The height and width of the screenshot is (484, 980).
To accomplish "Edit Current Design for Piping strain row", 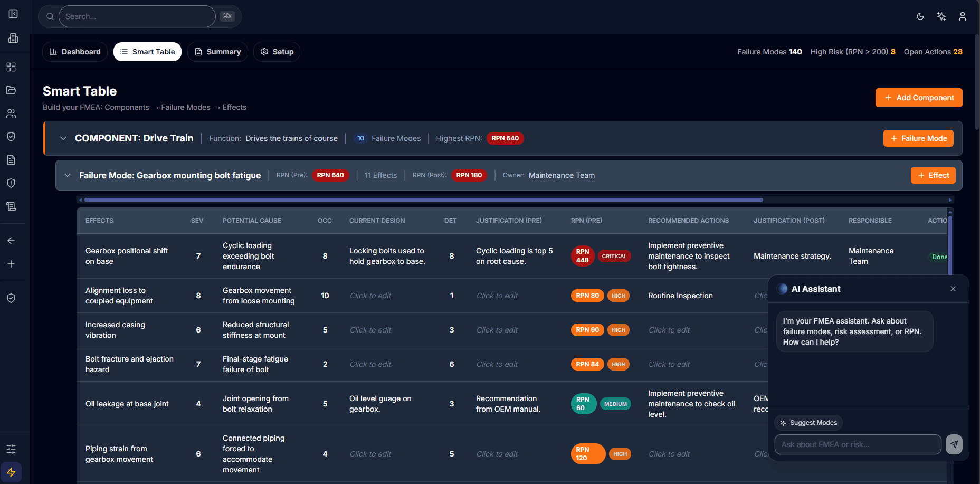I will coord(370,454).
